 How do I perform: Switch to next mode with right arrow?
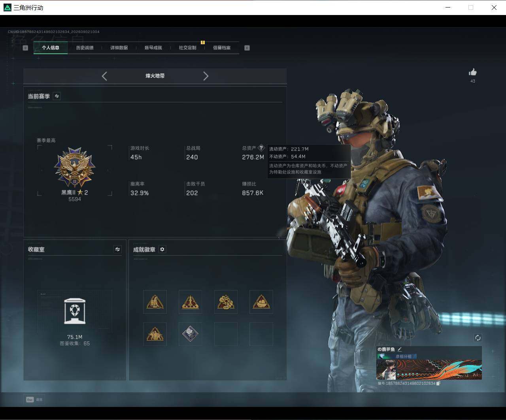click(206, 76)
